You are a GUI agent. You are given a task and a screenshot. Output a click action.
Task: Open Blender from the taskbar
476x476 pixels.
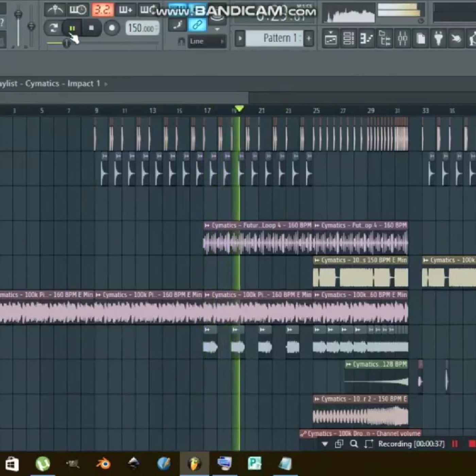(103, 464)
